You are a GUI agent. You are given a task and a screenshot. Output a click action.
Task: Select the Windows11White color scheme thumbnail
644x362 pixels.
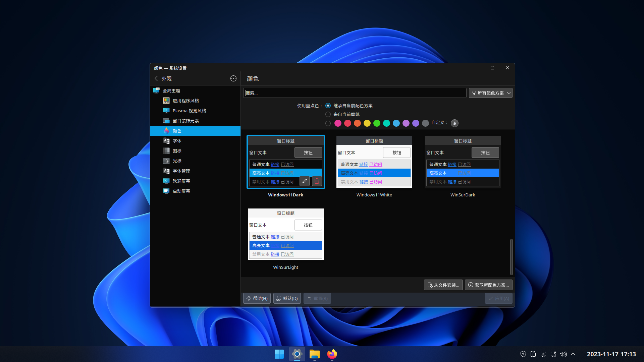(x=374, y=162)
